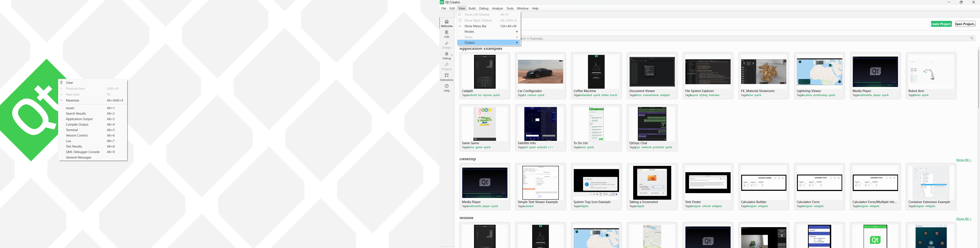Select Maximize in the Output submenu

click(93, 101)
